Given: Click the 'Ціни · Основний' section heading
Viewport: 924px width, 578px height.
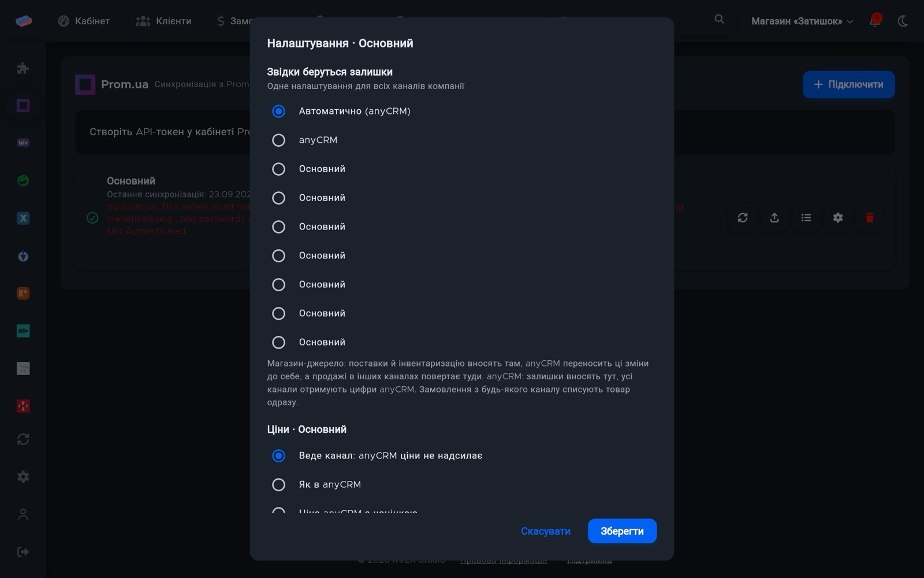Looking at the screenshot, I should point(307,429).
